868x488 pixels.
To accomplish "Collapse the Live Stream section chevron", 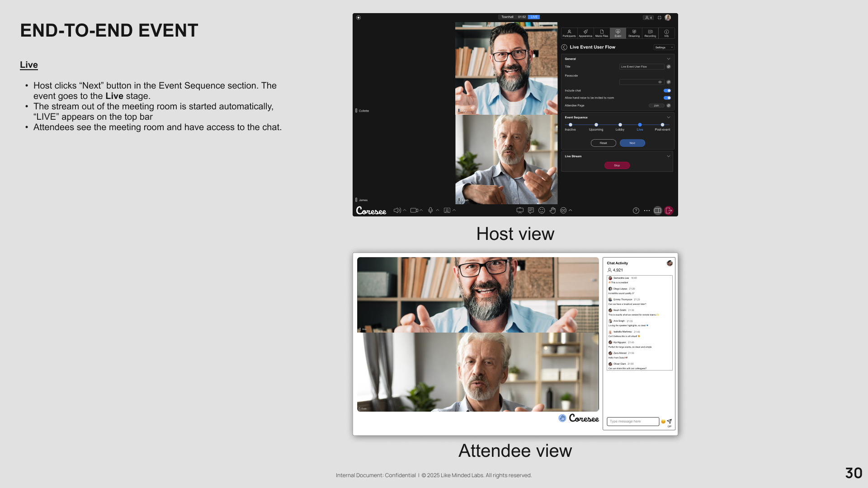I will [x=669, y=156].
